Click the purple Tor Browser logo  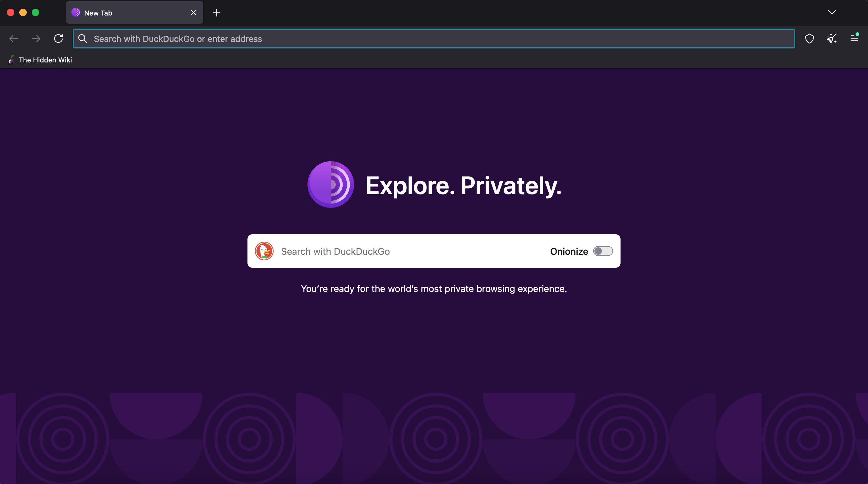tap(330, 185)
